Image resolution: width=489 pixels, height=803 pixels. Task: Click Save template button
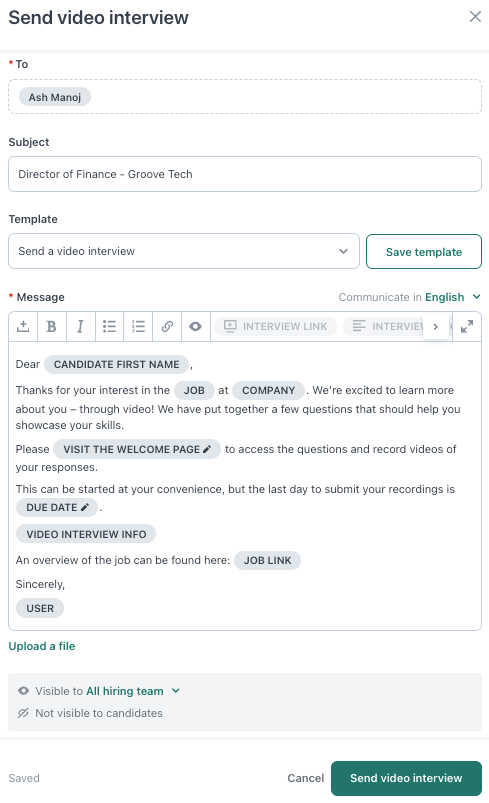point(424,251)
